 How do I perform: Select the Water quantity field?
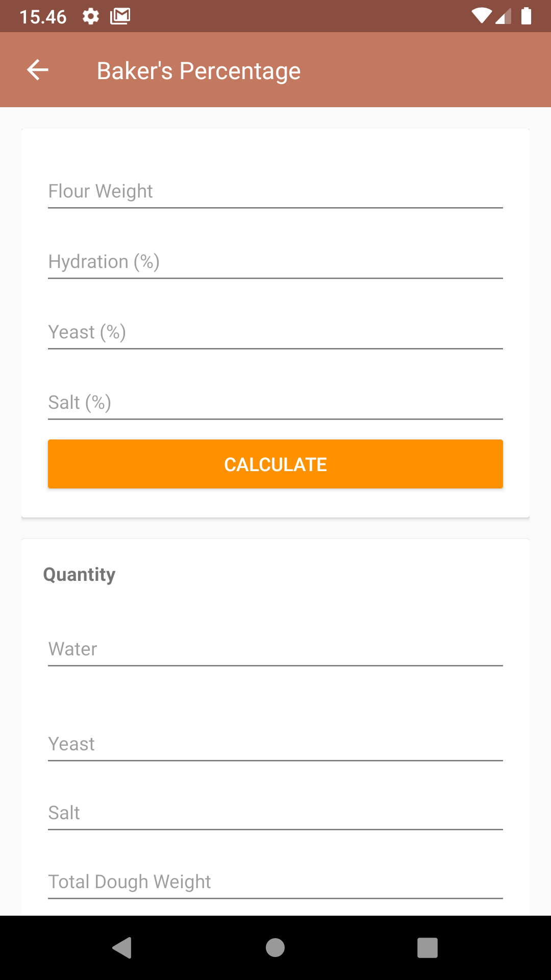275,649
